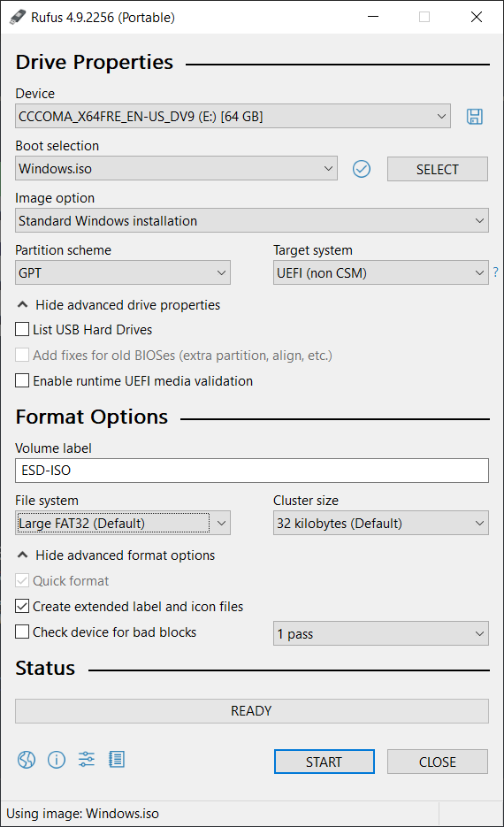Open language selection globe icon
This screenshot has width=504, height=827.
click(x=27, y=760)
